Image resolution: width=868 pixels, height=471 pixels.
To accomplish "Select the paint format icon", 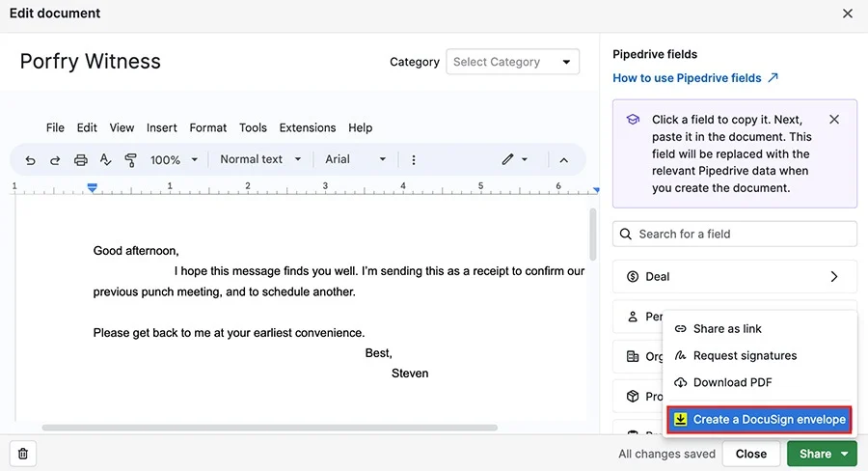I will coord(130,160).
